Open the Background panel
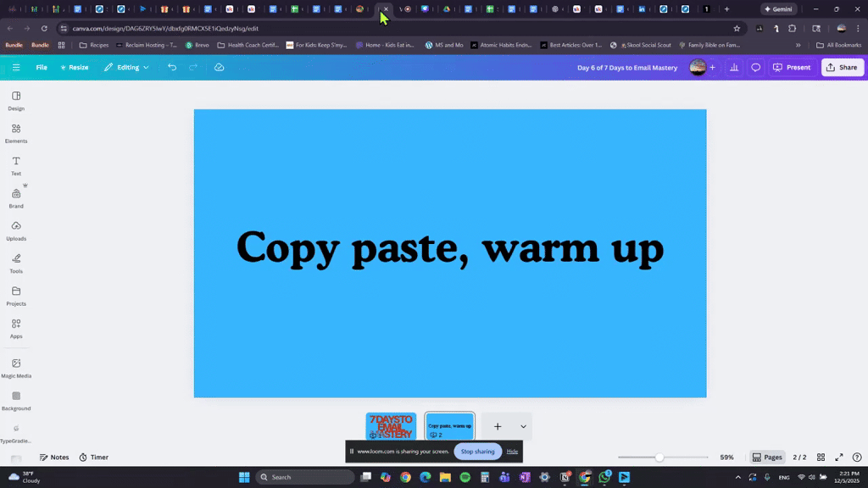Viewport: 868px width, 488px height. point(16,400)
